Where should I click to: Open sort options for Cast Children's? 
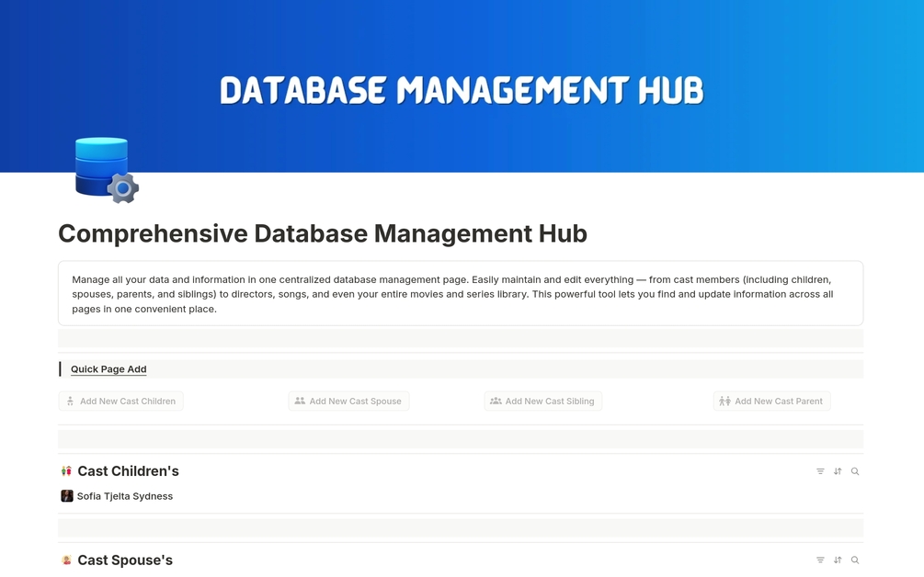coord(838,471)
